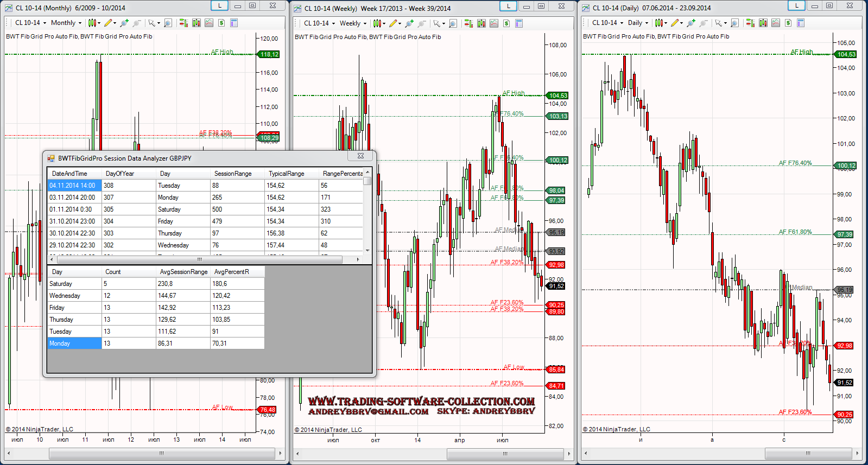Open the Monthly interval dropdown
The width and height of the screenshot is (868, 465).
coord(66,23)
